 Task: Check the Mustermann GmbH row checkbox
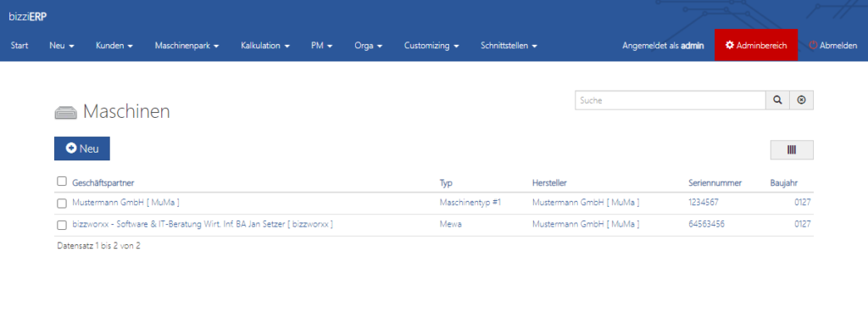pyautogui.click(x=61, y=204)
